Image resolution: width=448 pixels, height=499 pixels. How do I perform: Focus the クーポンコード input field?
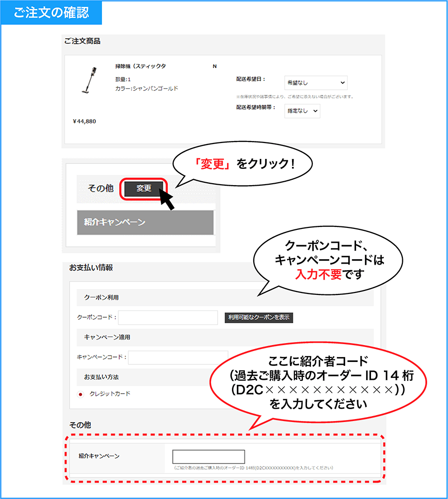(168, 317)
